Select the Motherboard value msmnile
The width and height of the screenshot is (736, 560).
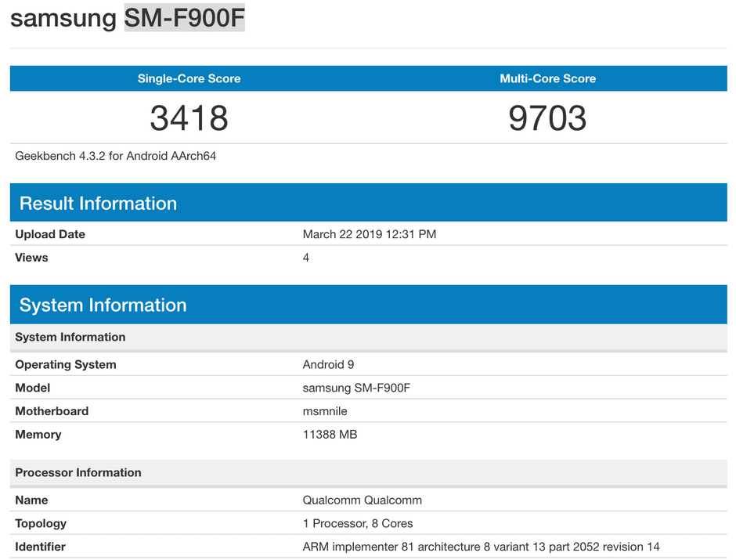pos(323,411)
